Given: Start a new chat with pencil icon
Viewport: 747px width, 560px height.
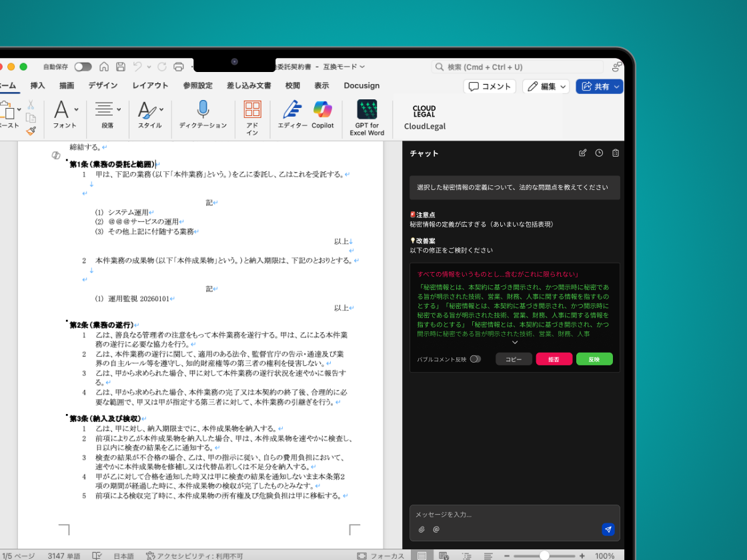Looking at the screenshot, I should (583, 153).
